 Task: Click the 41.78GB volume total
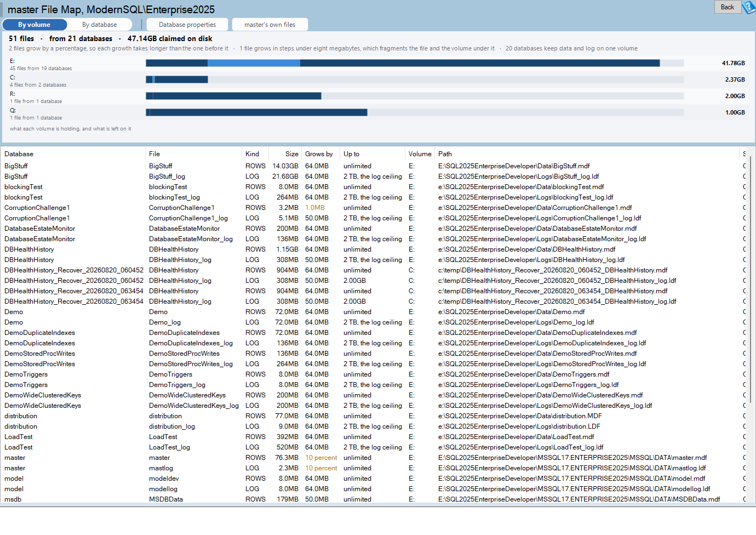[733, 63]
